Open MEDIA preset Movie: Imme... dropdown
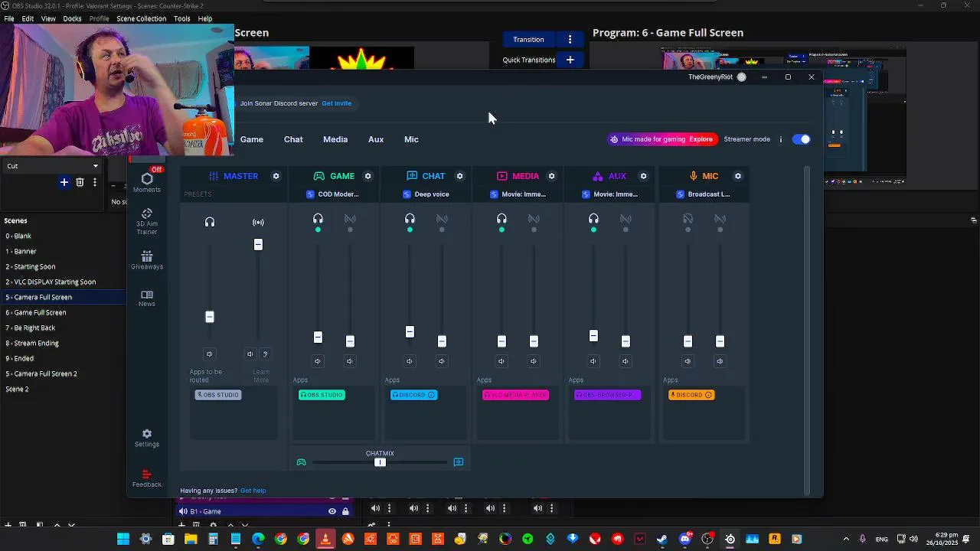This screenshot has height=551, width=980. tap(518, 194)
